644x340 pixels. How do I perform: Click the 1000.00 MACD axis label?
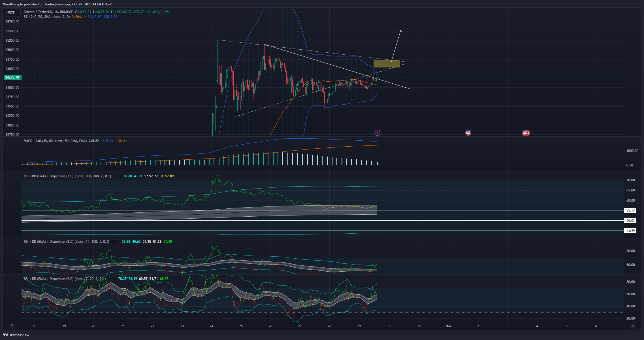point(632,151)
